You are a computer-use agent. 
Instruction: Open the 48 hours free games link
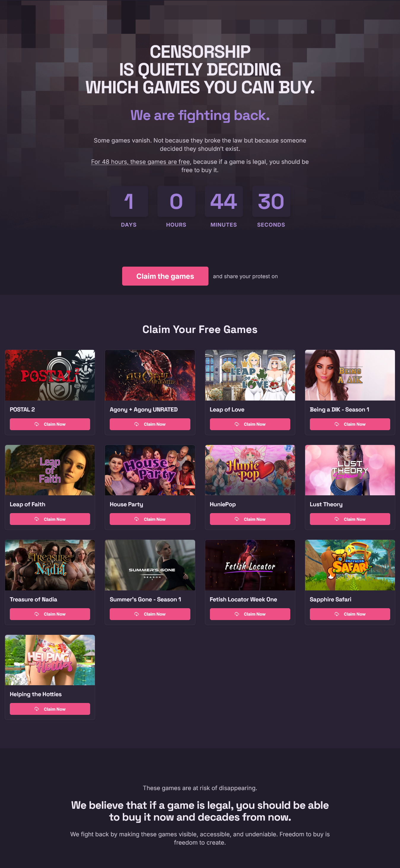click(x=140, y=162)
